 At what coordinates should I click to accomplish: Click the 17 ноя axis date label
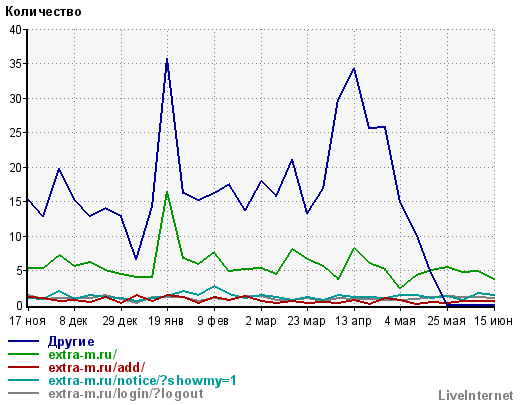pos(27,321)
